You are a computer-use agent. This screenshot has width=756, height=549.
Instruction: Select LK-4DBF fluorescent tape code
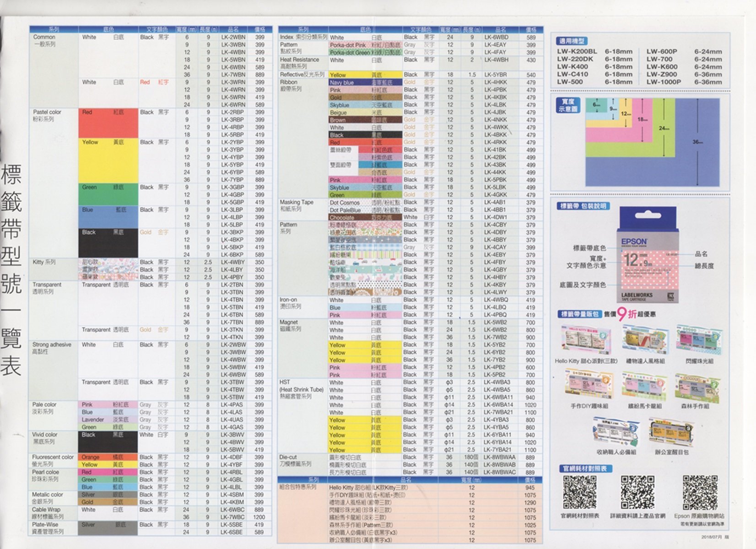click(233, 457)
